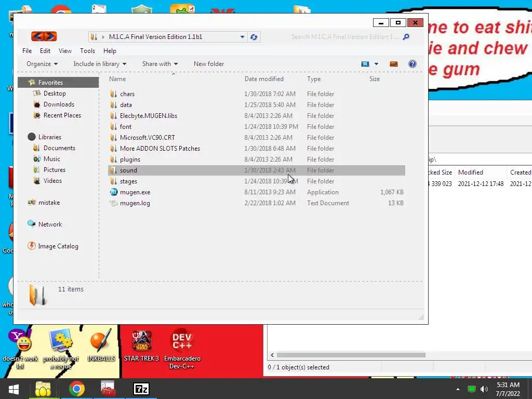
Task: Select the Elecbyte.MUGEN.libs folder icon
Action: pyautogui.click(x=113, y=116)
